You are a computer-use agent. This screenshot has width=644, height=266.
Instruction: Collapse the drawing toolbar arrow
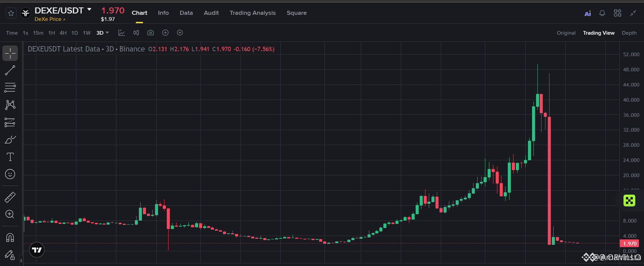tap(21, 261)
